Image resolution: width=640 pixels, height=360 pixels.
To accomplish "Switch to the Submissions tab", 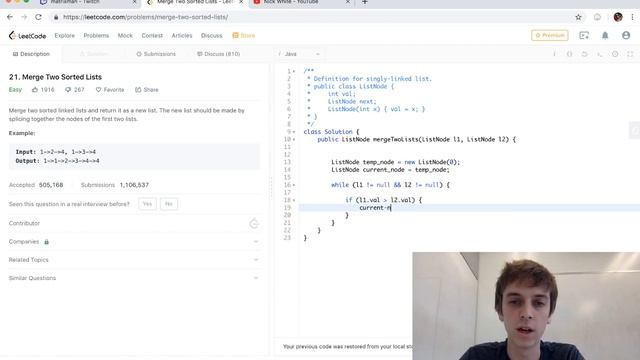I will [x=156, y=54].
